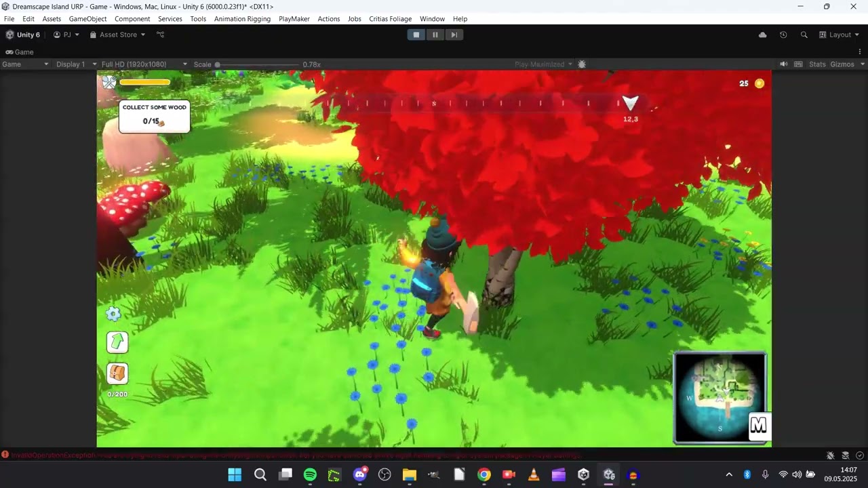Show hidden system tray icons

(x=729, y=474)
